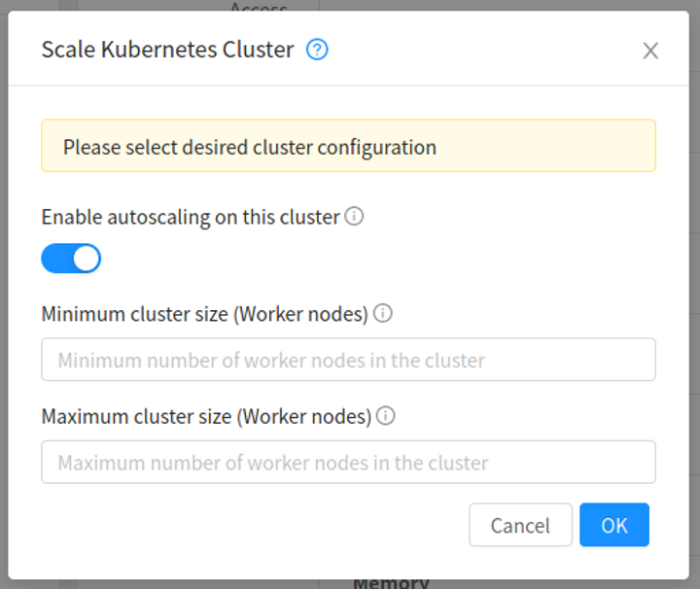Viewport: 700px width, 589px height.
Task: Click the 'Minimum cluster size (Worker nodes)' label
Action: pyautogui.click(x=204, y=314)
